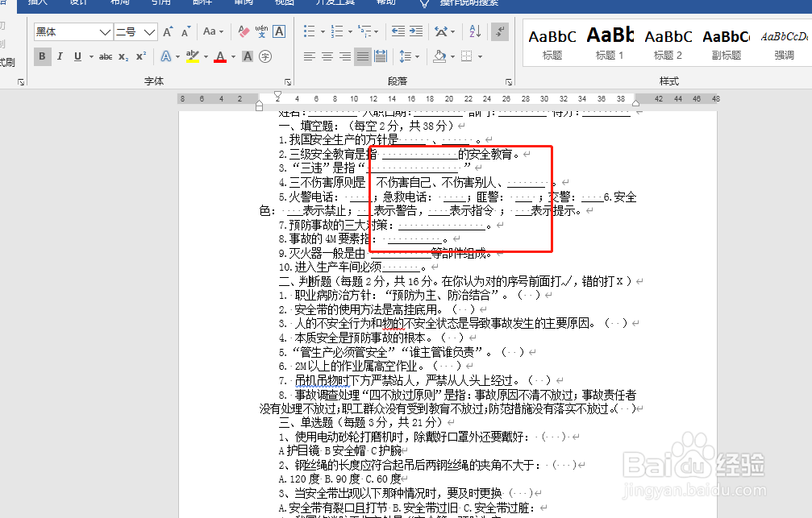This screenshot has width=812, height=518.
Task: Increase paragraph indent
Action: click(416, 31)
